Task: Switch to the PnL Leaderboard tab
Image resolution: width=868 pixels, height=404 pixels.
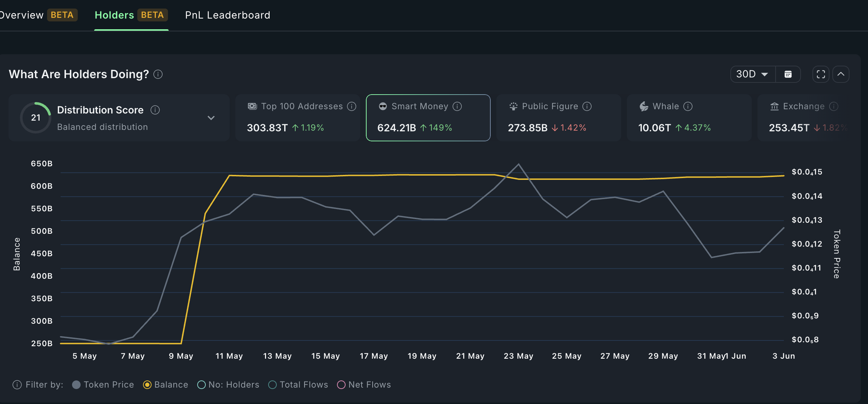Action: coord(228,15)
